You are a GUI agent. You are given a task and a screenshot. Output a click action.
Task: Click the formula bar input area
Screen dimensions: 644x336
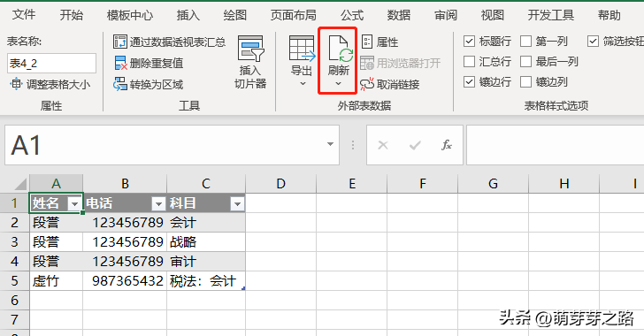556,145
